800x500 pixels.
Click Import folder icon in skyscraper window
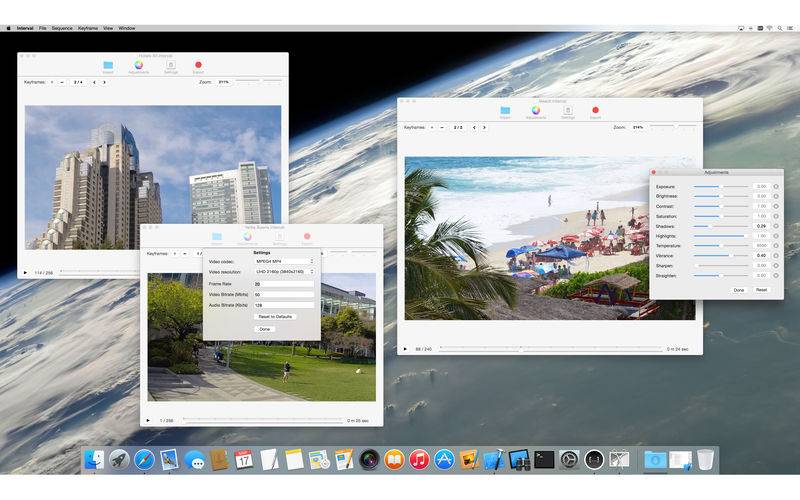click(108, 65)
